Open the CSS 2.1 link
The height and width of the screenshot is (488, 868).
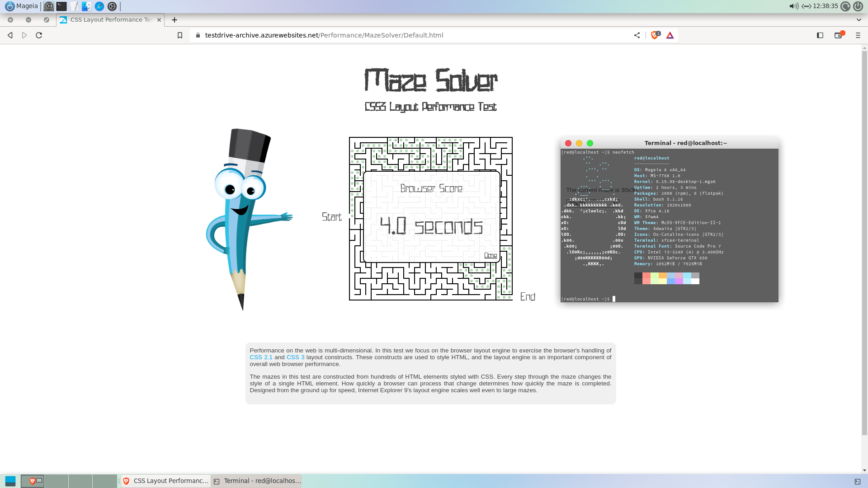(261, 357)
